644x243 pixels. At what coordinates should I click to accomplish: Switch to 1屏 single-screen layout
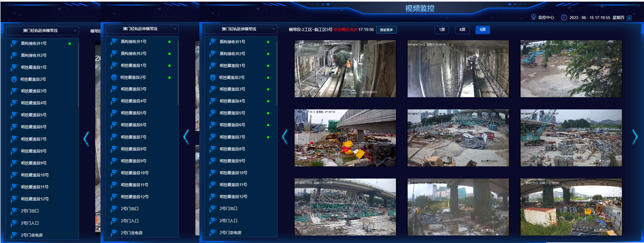(441, 30)
